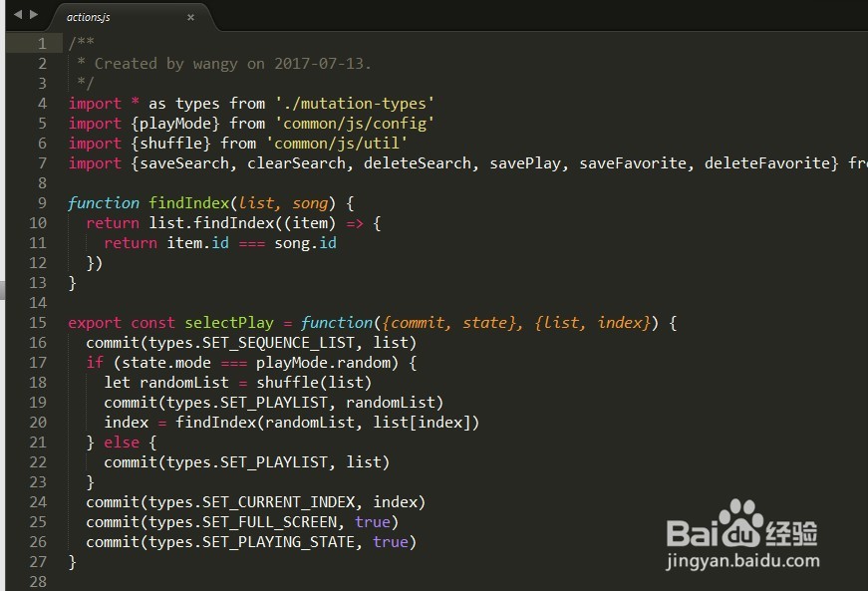Click 'shuffle' in the line 6 import

pyautogui.click(x=170, y=144)
